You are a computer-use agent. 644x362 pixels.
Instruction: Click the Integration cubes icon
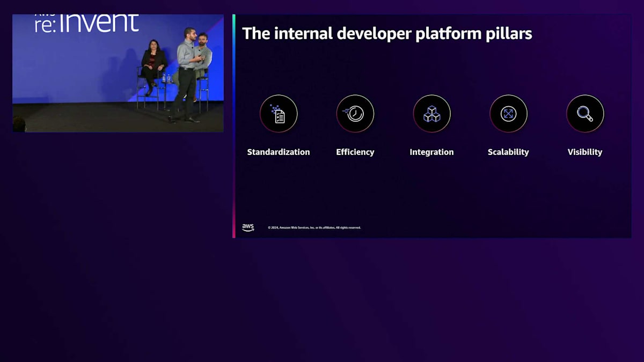click(432, 114)
